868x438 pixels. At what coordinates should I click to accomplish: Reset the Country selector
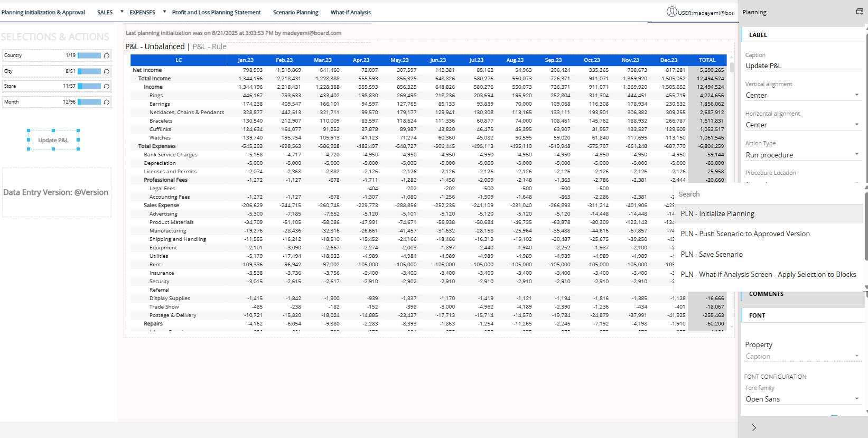pyautogui.click(x=107, y=55)
